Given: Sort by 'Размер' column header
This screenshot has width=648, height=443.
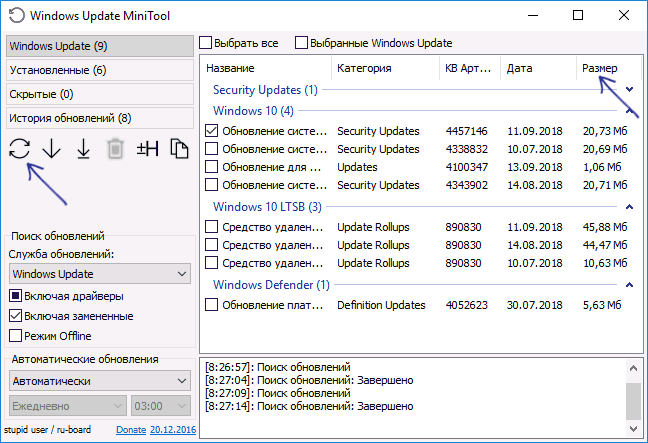Looking at the screenshot, I should pyautogui.click(x=609, y=68).
